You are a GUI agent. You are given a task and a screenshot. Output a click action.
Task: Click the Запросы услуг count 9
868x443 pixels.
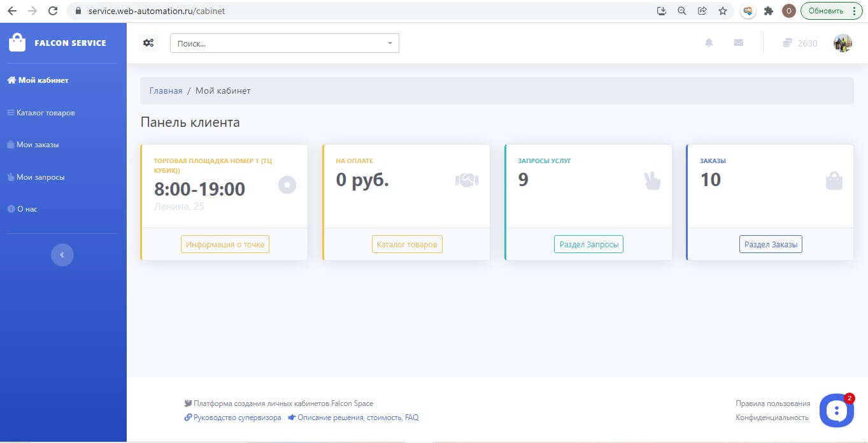pyautogui.click(x=523, y=180)
